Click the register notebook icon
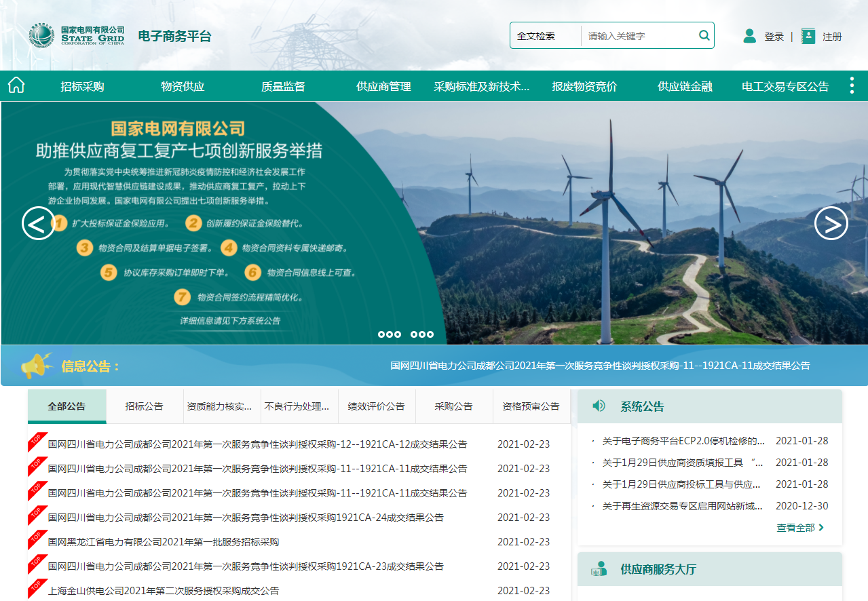This screenshot has height=601, width=868. 808,36
